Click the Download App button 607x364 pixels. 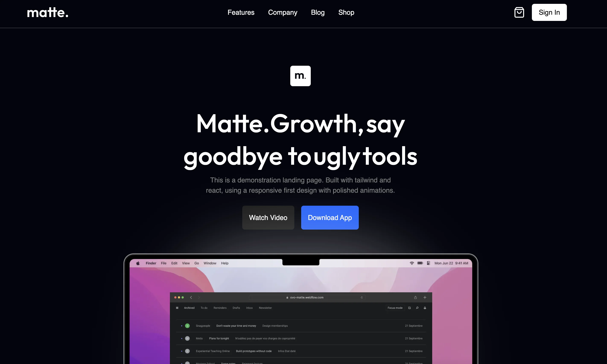(x=330, y=218)
